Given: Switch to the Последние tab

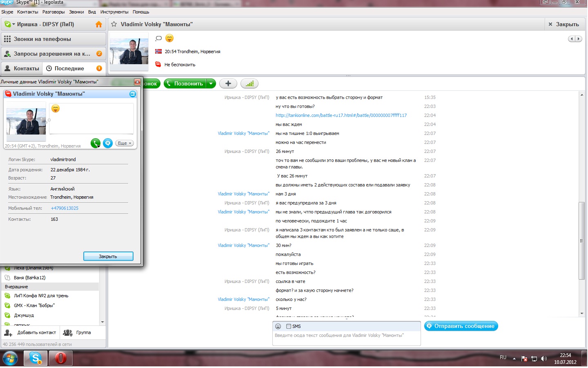Looking at the screenshot, I should point(74,68).
